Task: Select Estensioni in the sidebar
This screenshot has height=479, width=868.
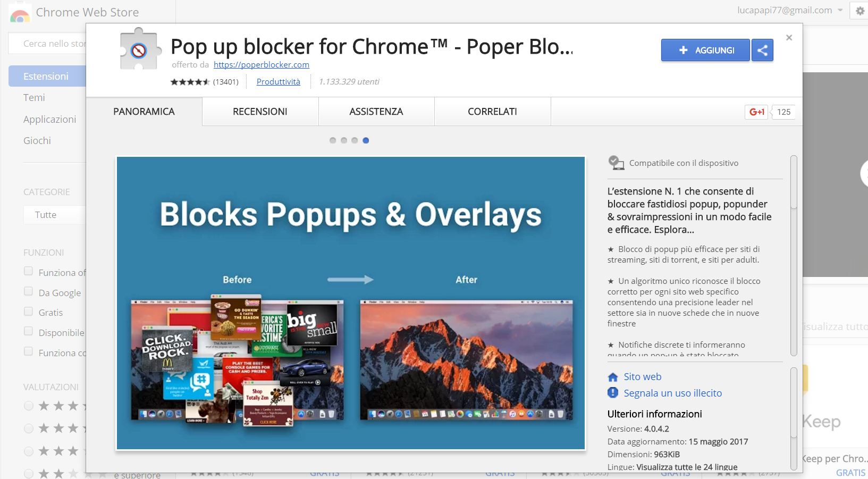Action: coord(47,76)
